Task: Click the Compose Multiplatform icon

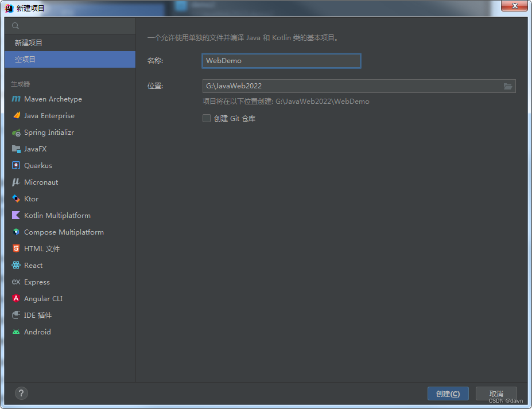Action: (16, 232)
